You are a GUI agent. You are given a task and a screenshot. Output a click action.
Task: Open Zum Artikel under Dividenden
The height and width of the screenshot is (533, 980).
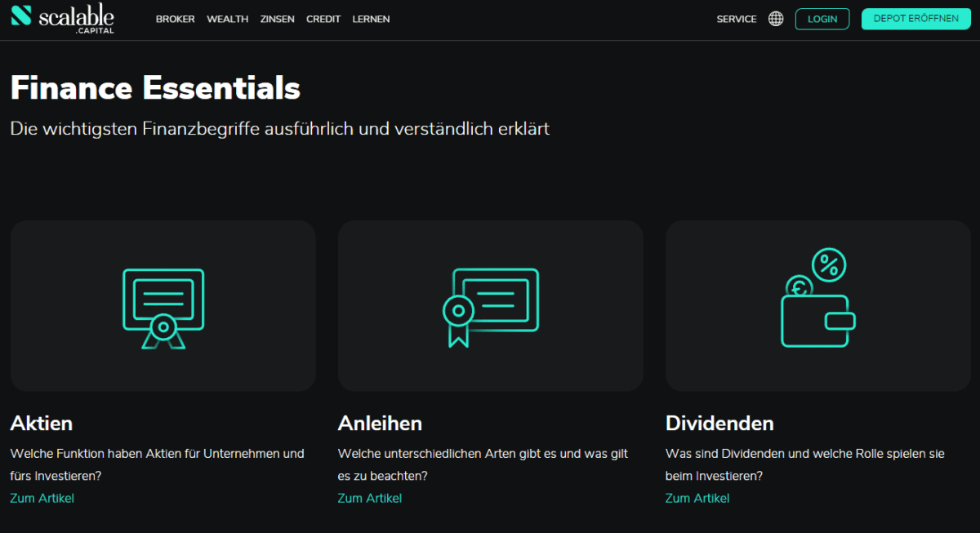pyautogui.click(x=697, y=498)
